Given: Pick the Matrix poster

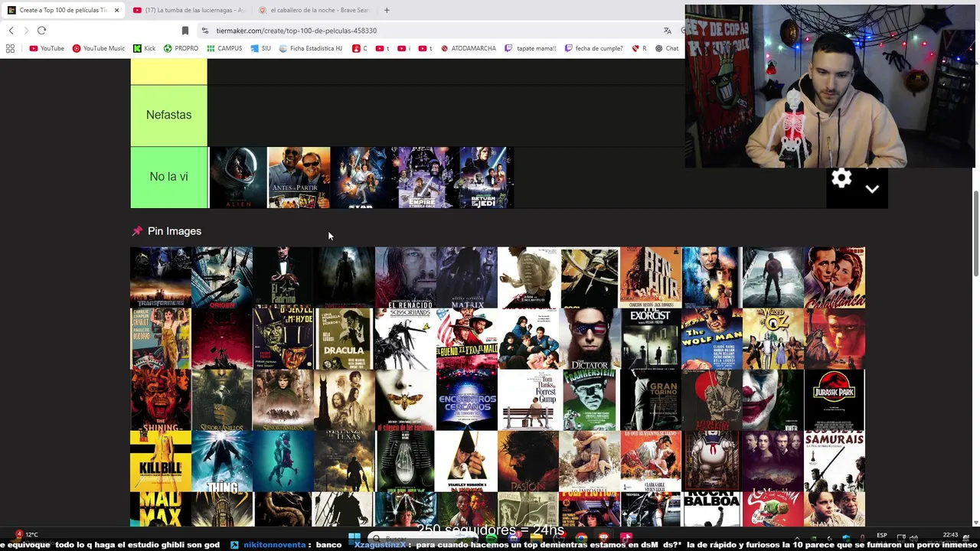Looking at the screenshot, I should [467, 277].
